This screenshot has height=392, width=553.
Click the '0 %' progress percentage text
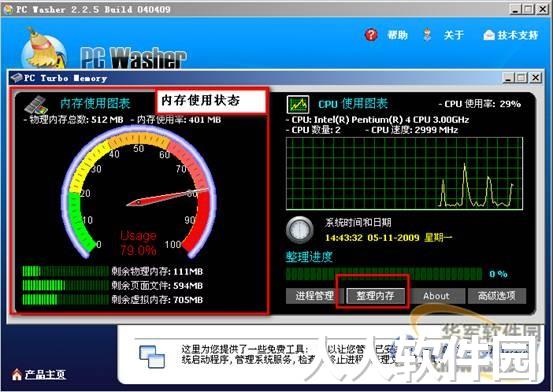click(498, 274)
